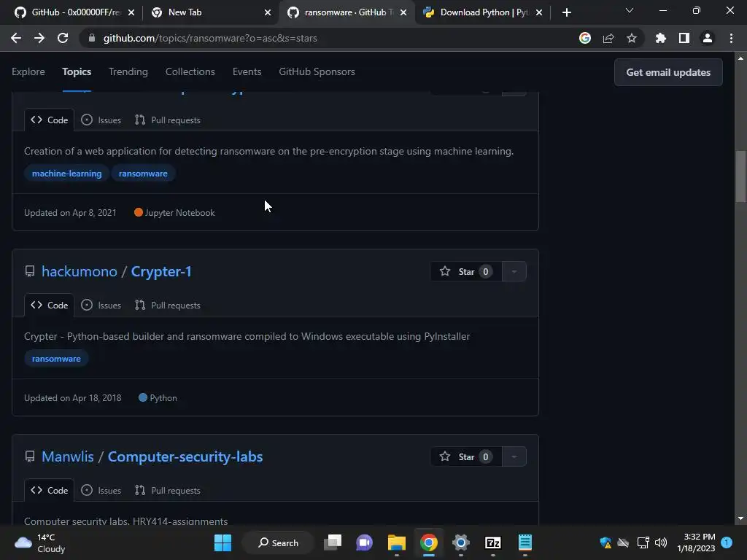Go back with the browser back arrow

16,38
